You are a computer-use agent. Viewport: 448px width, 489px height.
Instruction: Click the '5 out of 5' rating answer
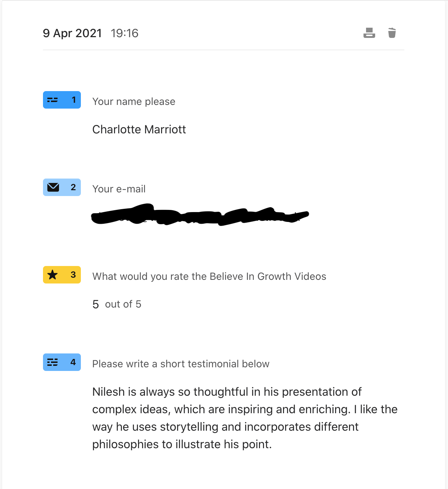click(117, 304)
